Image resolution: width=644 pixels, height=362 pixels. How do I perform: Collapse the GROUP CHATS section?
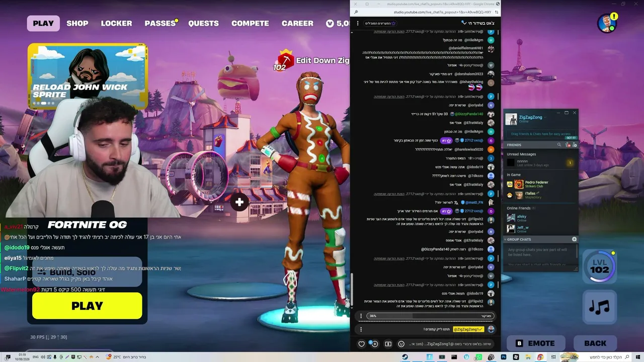[520, 239]
